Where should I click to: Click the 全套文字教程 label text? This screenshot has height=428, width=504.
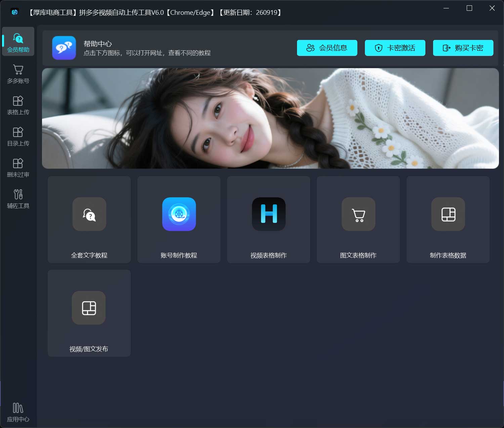coord(89,255)
